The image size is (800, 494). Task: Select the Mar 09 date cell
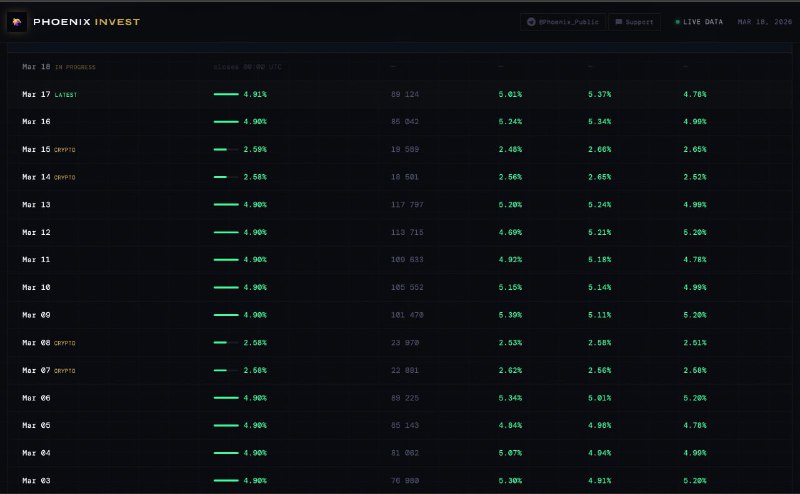[x=36, y=315]
